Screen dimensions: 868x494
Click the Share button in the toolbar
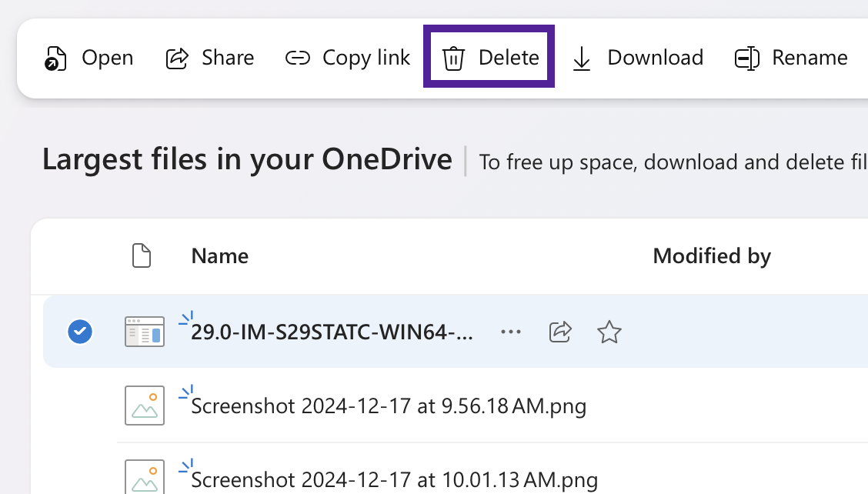(x=210, y=58)
